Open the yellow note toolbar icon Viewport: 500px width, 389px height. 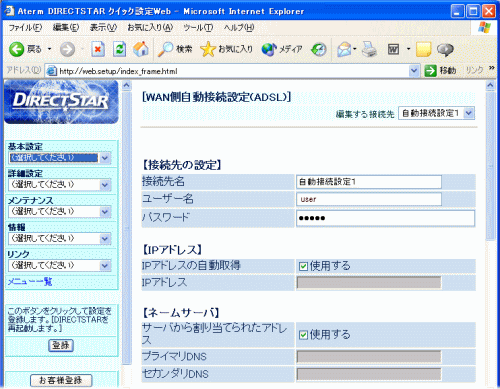pos(424,50)
